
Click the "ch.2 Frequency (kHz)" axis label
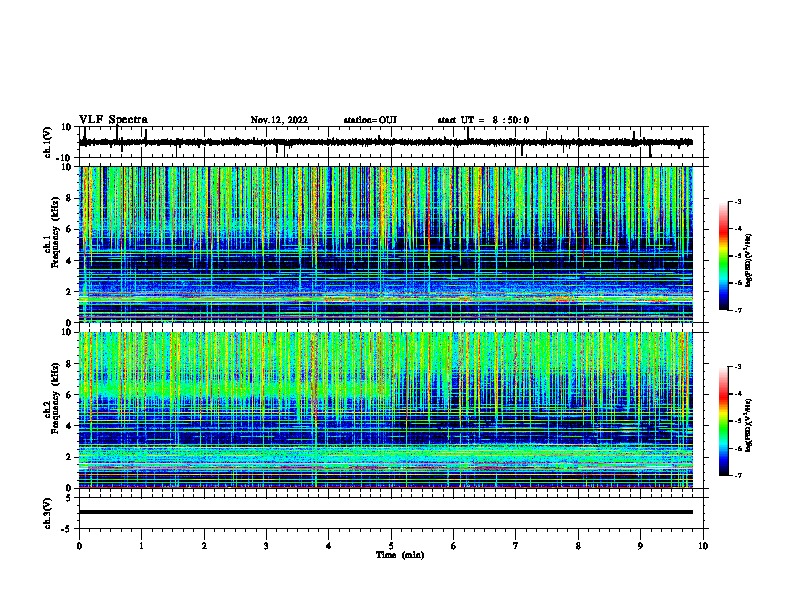point(55,398)
